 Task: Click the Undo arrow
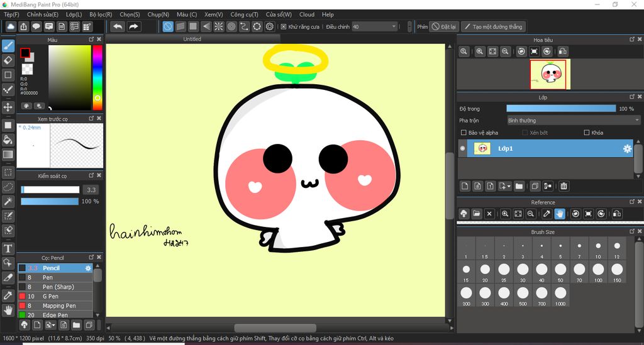tap(118, 26)
